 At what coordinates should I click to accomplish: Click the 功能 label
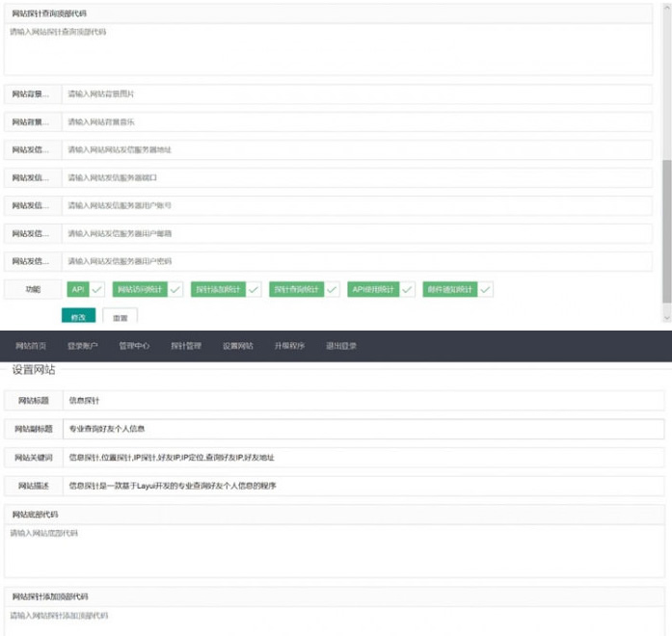tap(33, 289)
